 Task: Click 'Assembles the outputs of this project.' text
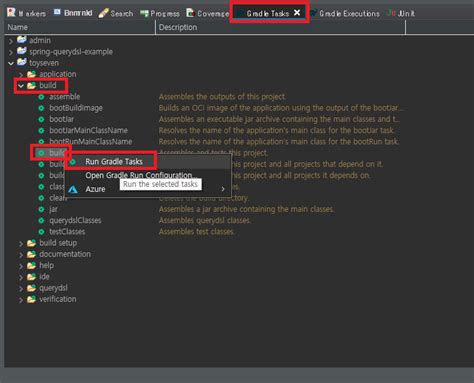[222, 97]
